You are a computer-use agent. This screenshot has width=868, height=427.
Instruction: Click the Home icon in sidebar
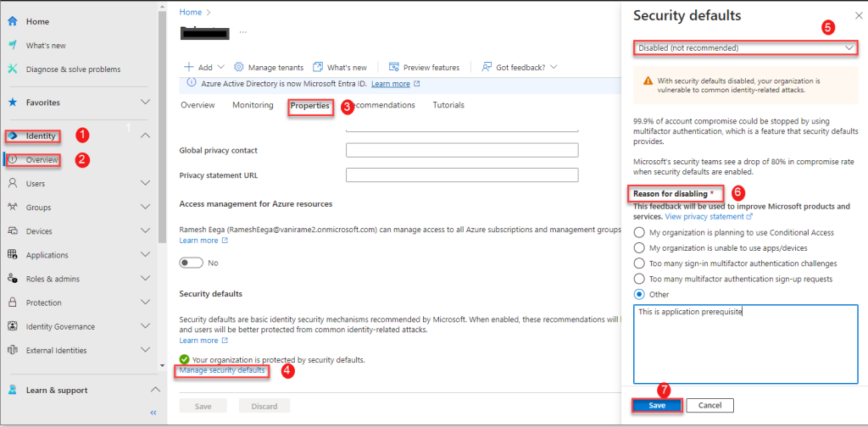tap(12, 21)
